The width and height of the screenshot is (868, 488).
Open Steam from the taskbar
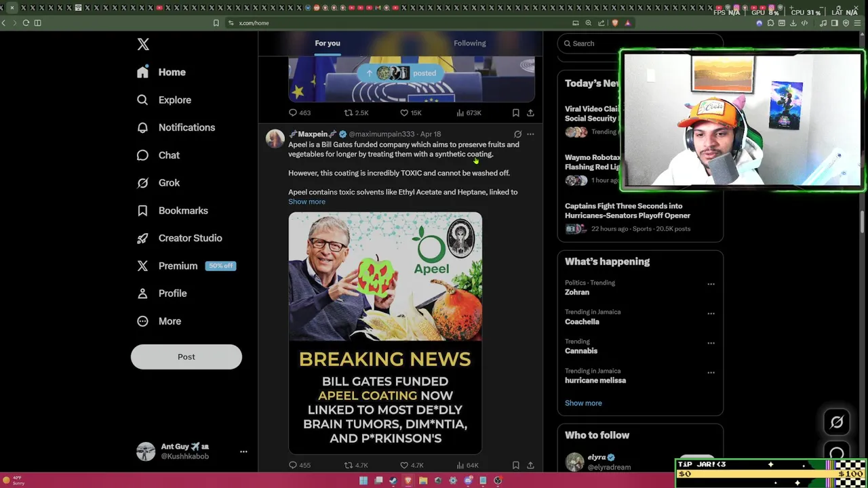(x=393, y=481)
